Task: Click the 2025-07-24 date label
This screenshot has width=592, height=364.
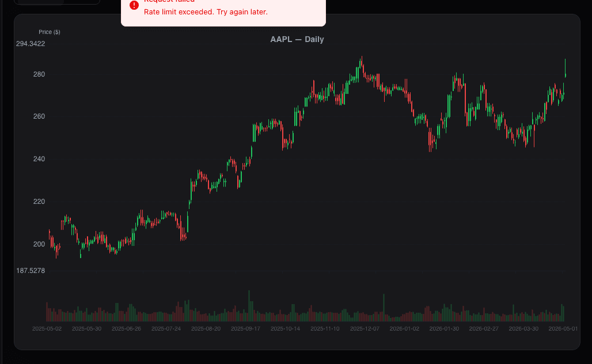Action: [166, 329]
